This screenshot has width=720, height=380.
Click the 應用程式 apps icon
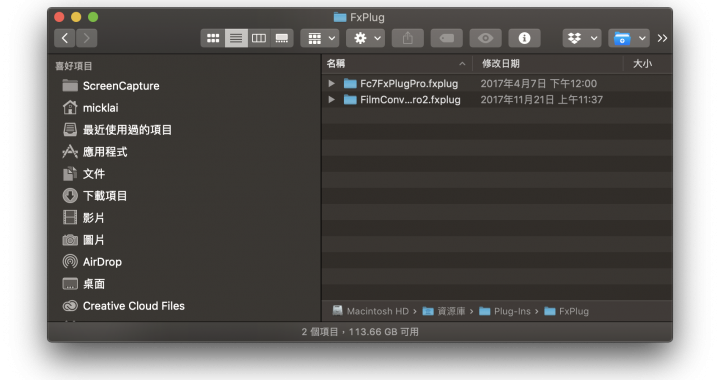click(x=70, y=151)
